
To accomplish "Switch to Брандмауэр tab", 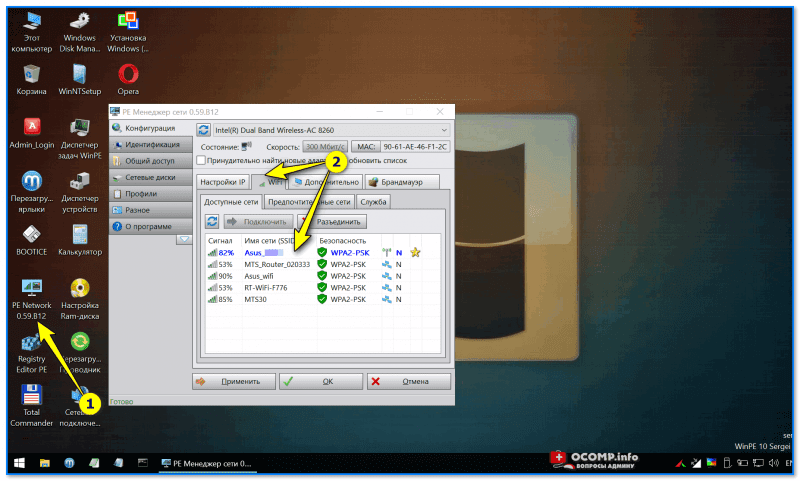I will point(402,182).
